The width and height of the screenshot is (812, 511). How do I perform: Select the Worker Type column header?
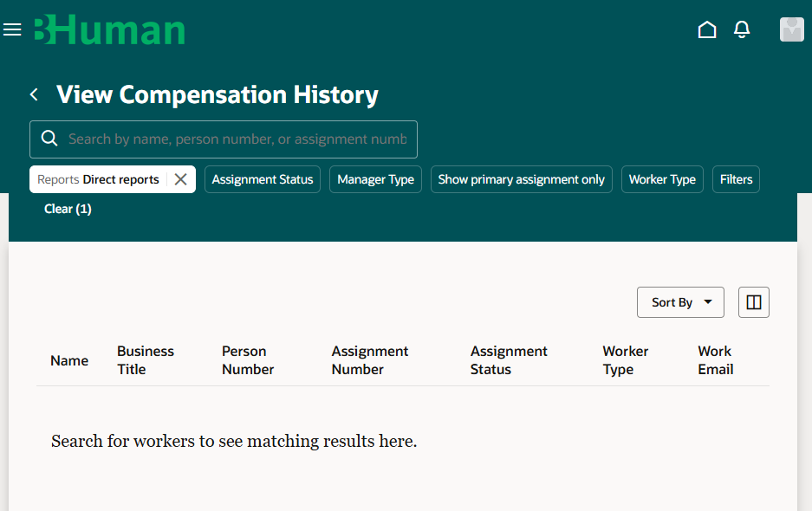(625, 360)
